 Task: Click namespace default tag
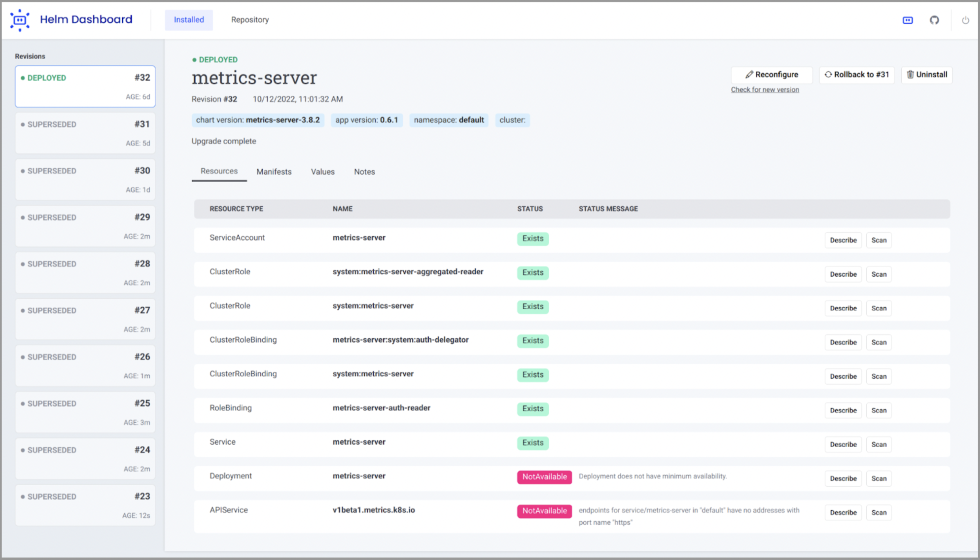449,120
